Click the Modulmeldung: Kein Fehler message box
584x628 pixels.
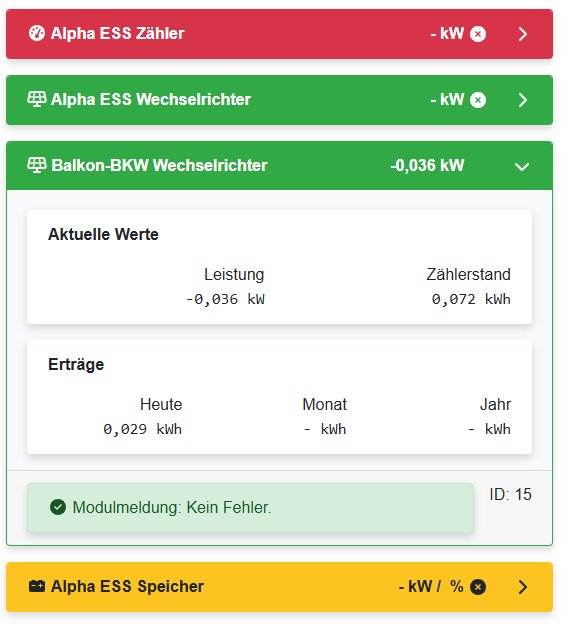(x=250, y=508)
